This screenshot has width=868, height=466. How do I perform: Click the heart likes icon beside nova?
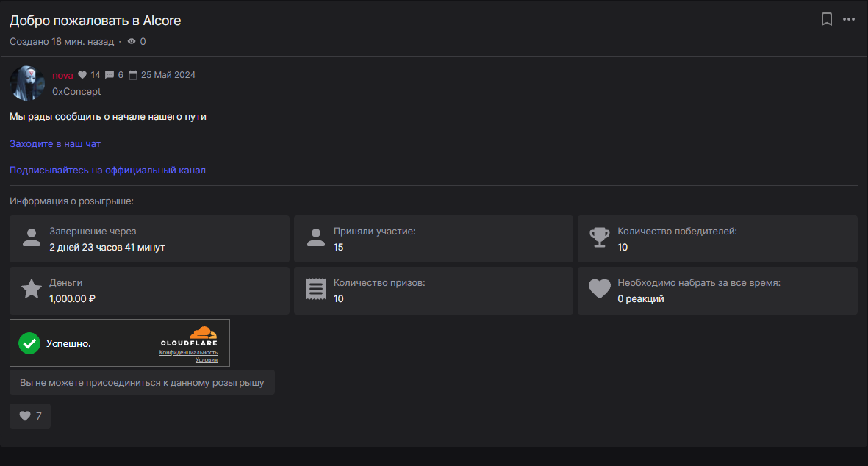click(x=82, y=75)
